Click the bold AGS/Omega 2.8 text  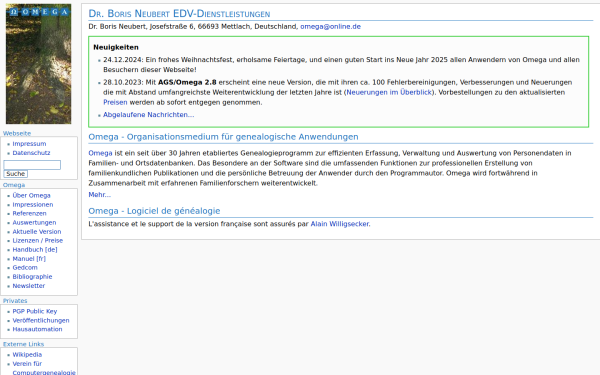pos(187,83)
